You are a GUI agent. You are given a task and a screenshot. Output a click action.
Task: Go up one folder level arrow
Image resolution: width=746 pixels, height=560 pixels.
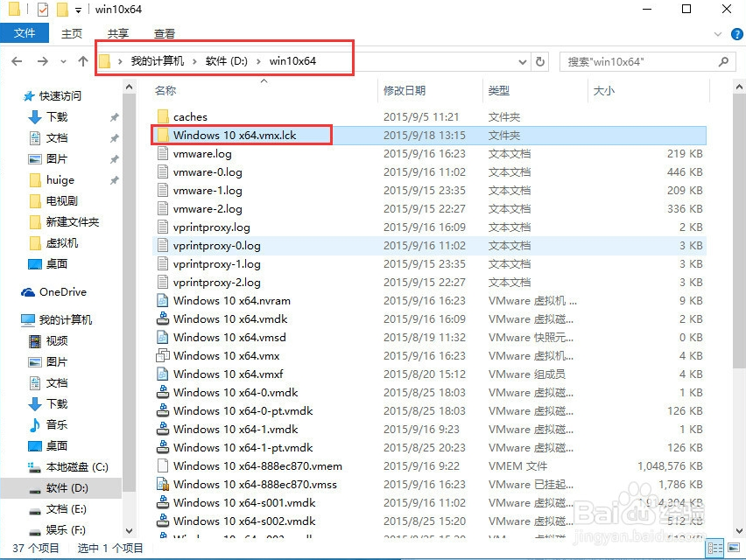click(83, 61)
